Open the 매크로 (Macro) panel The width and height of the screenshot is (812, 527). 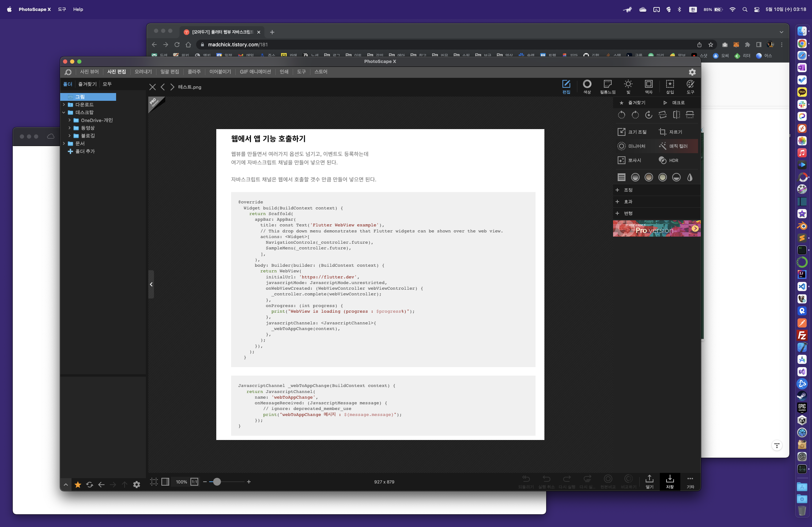tap(674, 103)
